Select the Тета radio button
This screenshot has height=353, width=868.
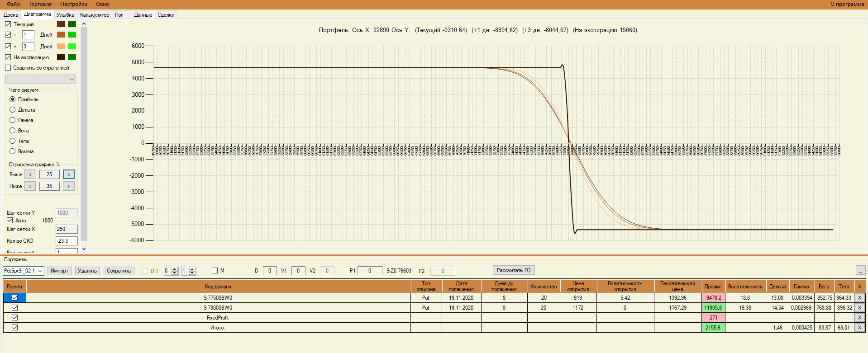point(13,141)
